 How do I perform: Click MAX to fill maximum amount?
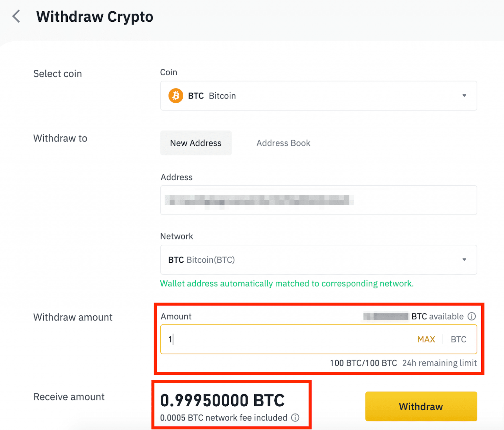426,339
